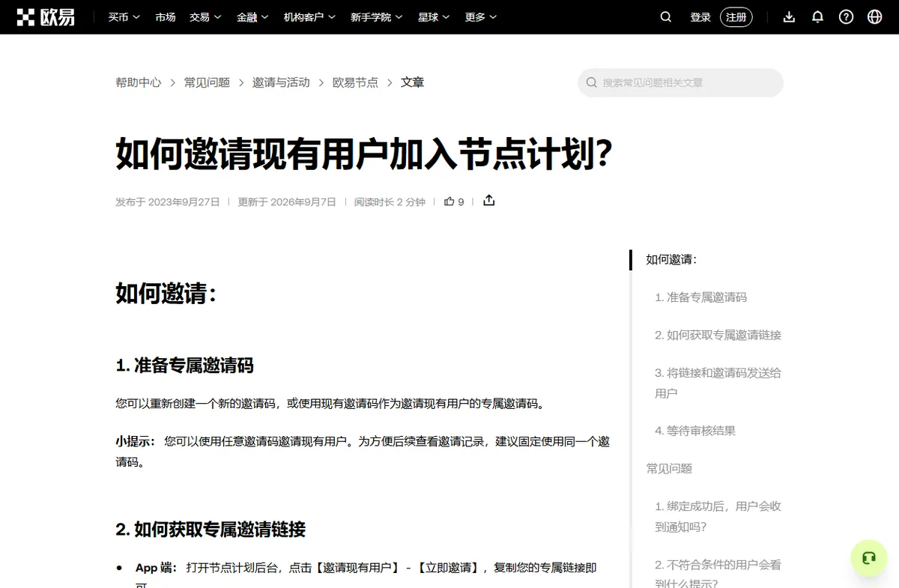The width and height of the screenshot is (899, 588).
Task: Go to 常见问题 breadcrumb
Action: coord(207,82)
